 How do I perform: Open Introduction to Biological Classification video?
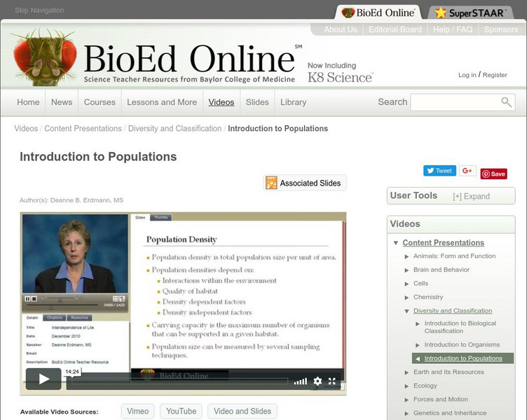pyautogui.click(x=460, y=327)
